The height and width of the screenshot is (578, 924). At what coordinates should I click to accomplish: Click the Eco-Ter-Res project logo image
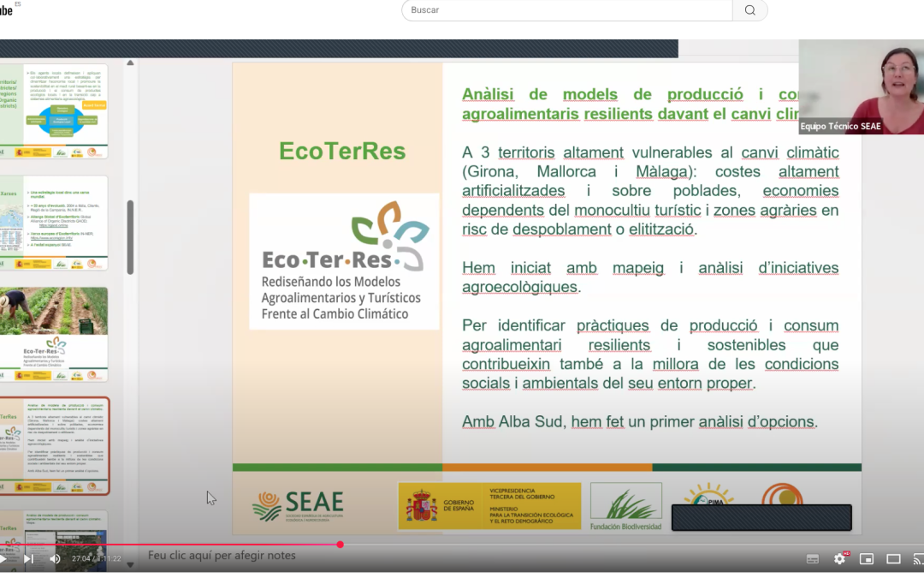coord(344,261)
